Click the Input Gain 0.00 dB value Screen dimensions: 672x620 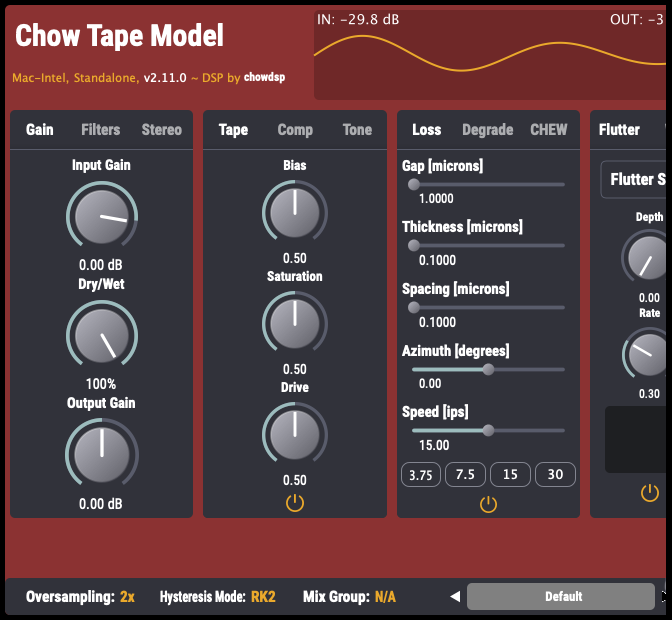point(101,265)
